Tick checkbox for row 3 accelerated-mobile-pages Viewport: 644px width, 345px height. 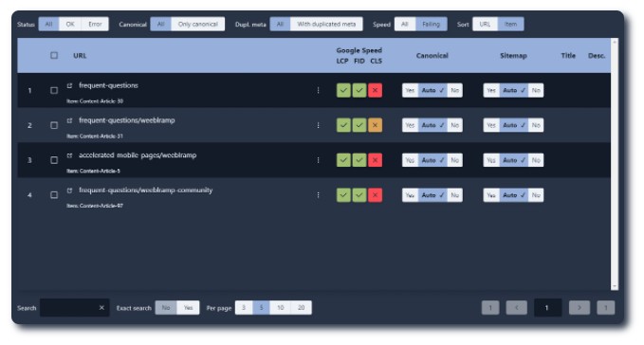54,160
